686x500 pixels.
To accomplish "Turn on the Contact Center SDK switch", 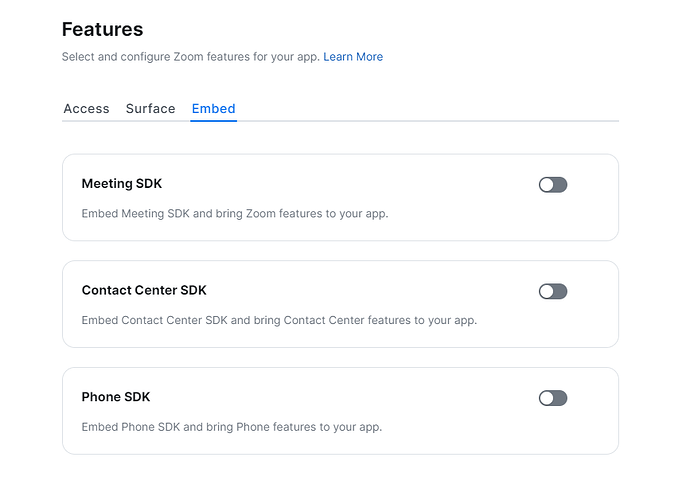I will point(552,291).
